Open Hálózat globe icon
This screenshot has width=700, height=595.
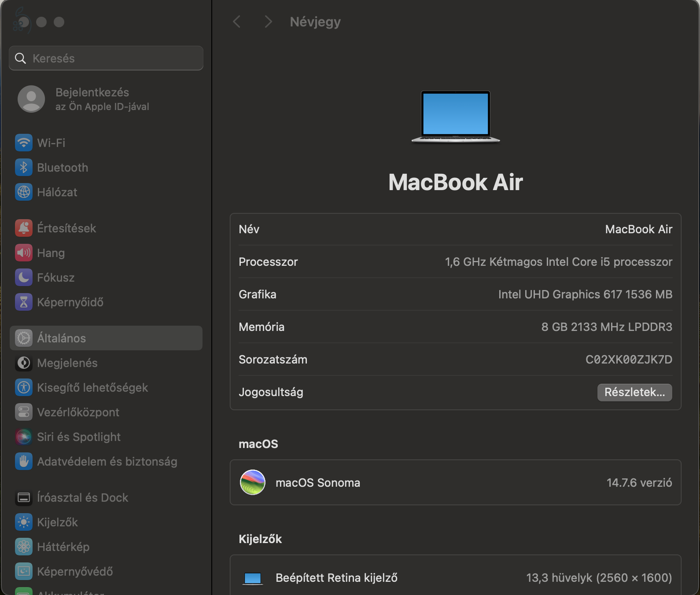[x=24, y=192]
